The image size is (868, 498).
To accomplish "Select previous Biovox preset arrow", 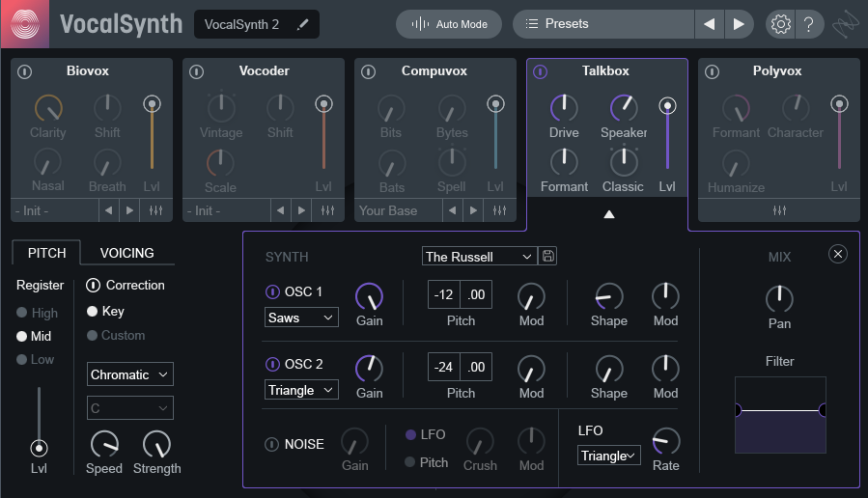I will (x=108, y=210).
